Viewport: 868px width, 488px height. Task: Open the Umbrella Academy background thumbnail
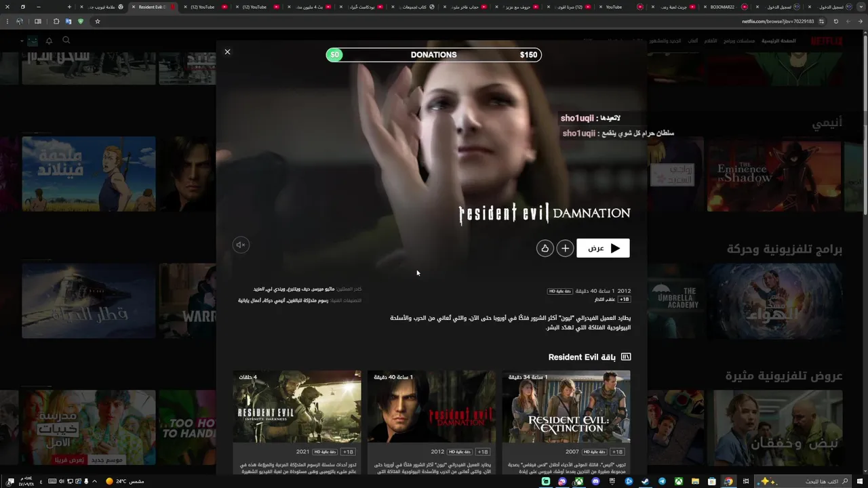coord(676,300)
